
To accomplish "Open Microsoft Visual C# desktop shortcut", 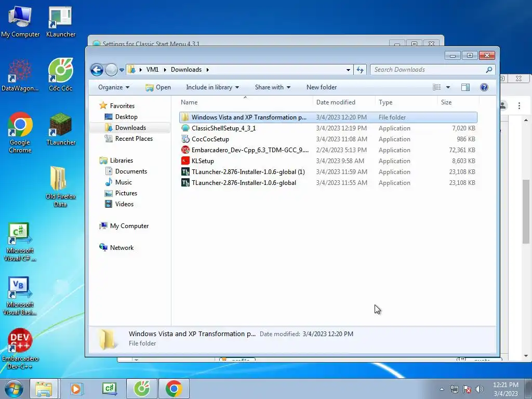I will point(20,242).
